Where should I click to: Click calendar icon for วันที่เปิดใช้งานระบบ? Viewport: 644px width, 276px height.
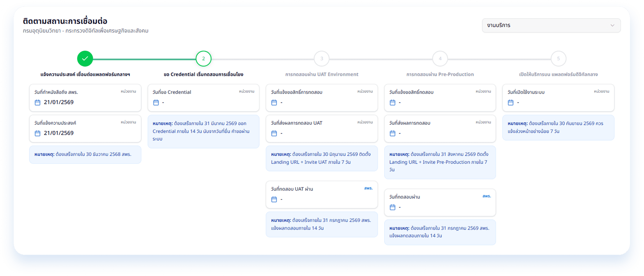[511, 102]
